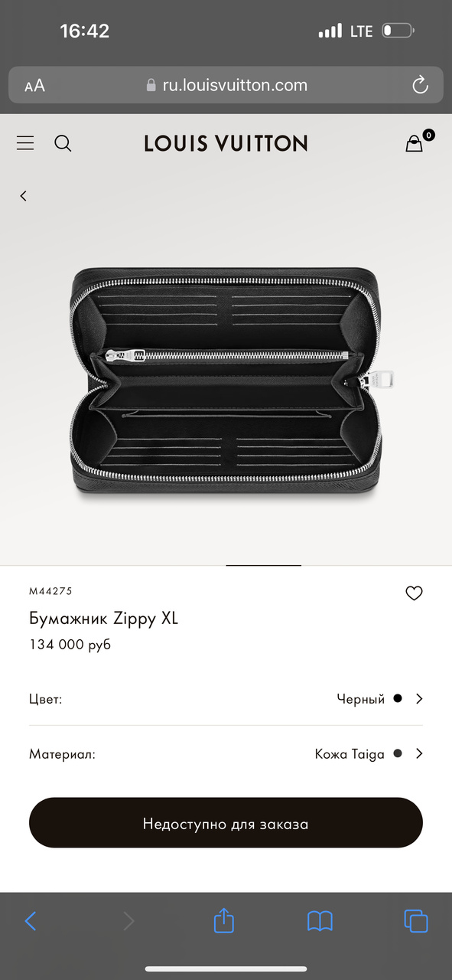Select the Черный black color dot

point(397,698)
